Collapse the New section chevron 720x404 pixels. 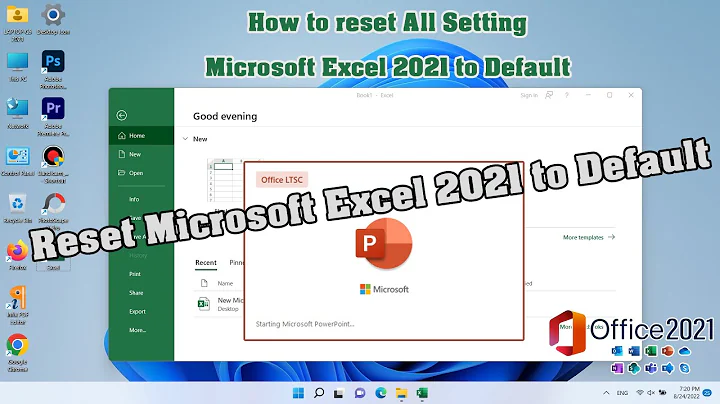click(x=186, y=139)
